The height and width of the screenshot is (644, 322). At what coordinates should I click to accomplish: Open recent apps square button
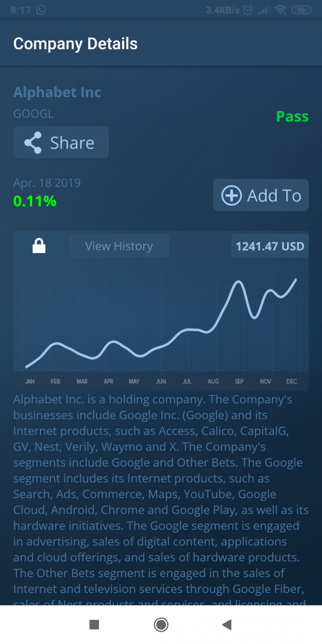[x=94, y=624]
